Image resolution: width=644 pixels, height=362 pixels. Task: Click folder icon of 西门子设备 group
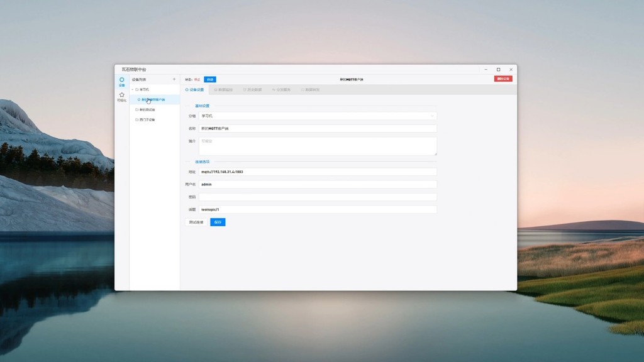click(x=137, y=119)
